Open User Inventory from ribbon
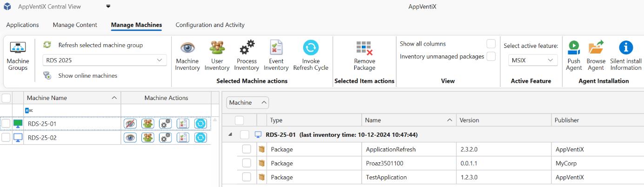 217,56
